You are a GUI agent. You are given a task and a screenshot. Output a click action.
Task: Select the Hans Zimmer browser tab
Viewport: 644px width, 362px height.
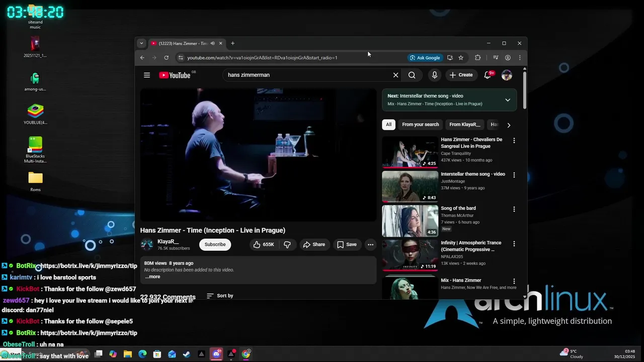click(x=187, y=43)
